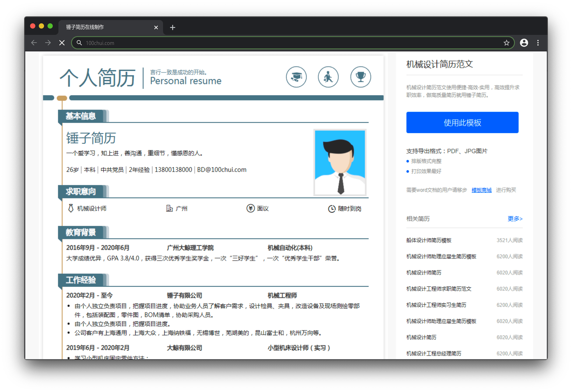Open 机械设计工程师求职简历范文 link
The image size is (572, 392).
click(439, 289)
